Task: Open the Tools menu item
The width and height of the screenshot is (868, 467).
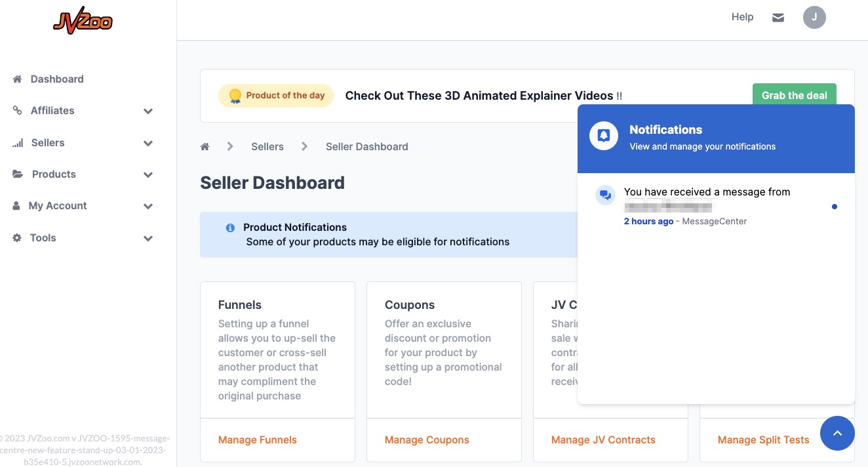Action: pos(43,237)
